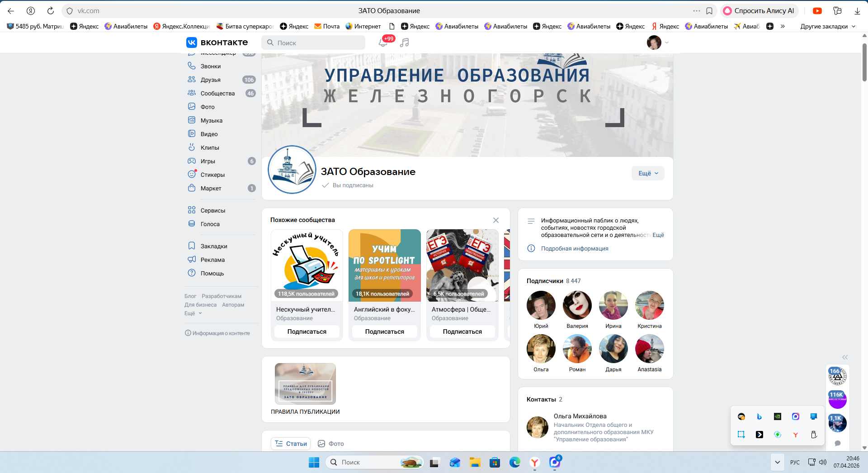This screenshot has width=868, height=473.
Task: Expand the footer Ещё links
Action: pos(193,313)
